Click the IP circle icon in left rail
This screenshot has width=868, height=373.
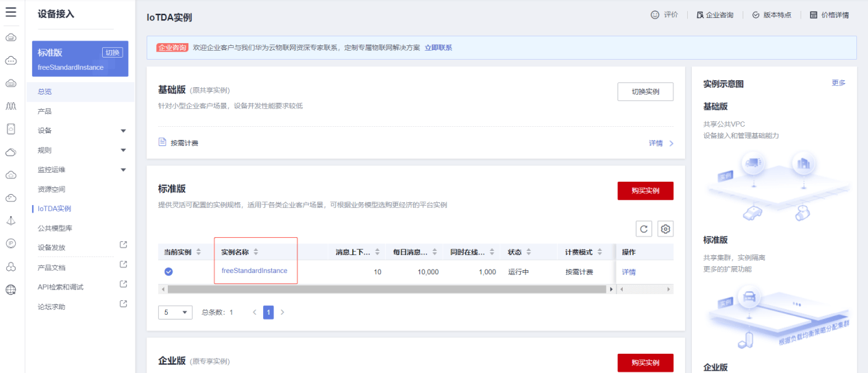pyautogui.click(x=11, y=243)
